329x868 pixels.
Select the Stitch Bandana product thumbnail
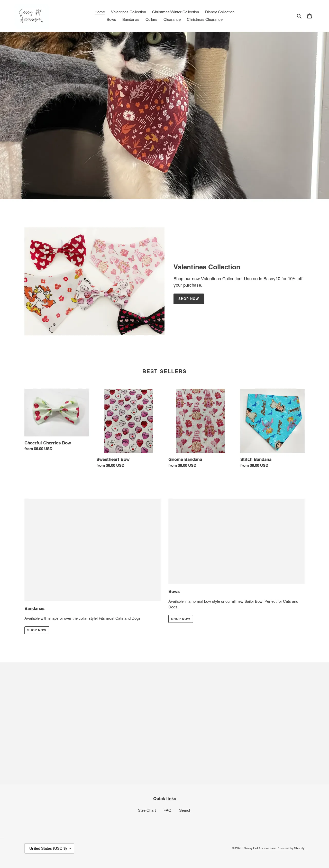tap(272, 421)
